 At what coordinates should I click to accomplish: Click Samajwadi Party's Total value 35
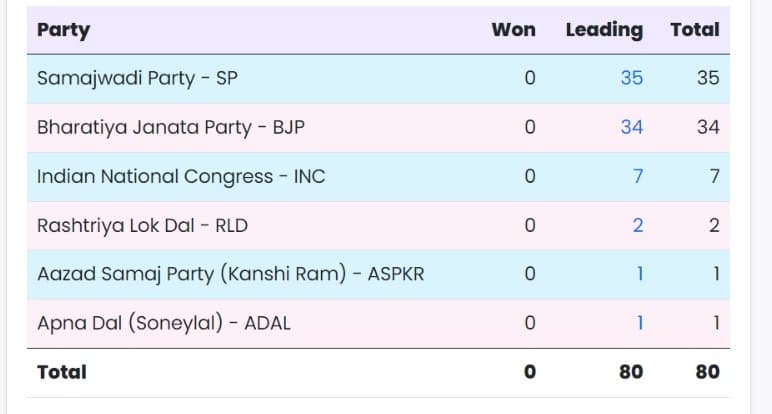pyautogui.click(x=707, y=78)
